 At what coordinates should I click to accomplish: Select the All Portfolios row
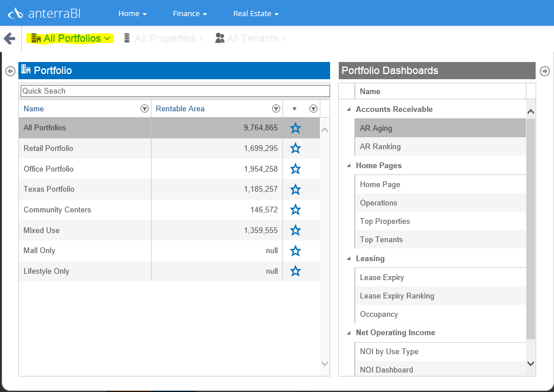pos(169,128)
